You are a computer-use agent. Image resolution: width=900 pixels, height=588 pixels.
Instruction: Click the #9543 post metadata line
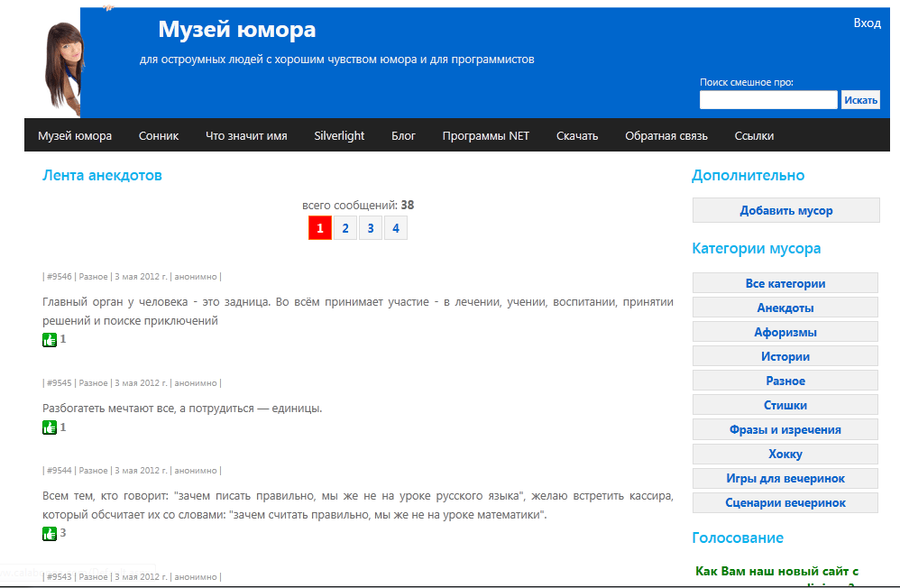(x=132, y=576)
